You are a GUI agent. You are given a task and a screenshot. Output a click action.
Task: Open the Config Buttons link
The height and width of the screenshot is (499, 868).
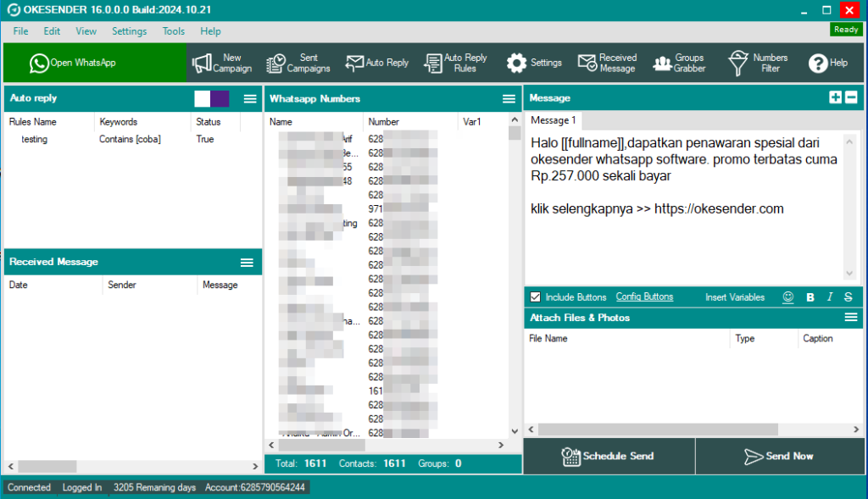point(644,297)
